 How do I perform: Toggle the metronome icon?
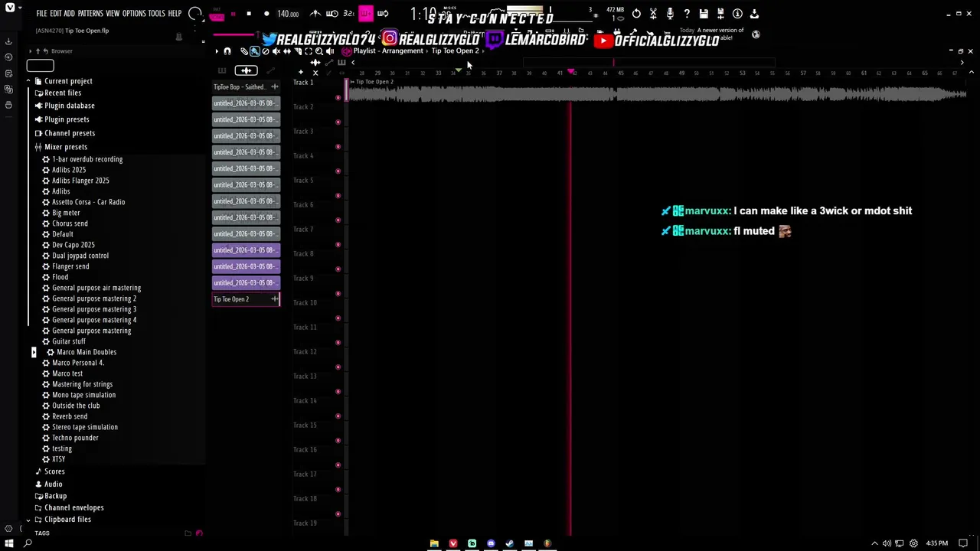click(x=315, y=14)
